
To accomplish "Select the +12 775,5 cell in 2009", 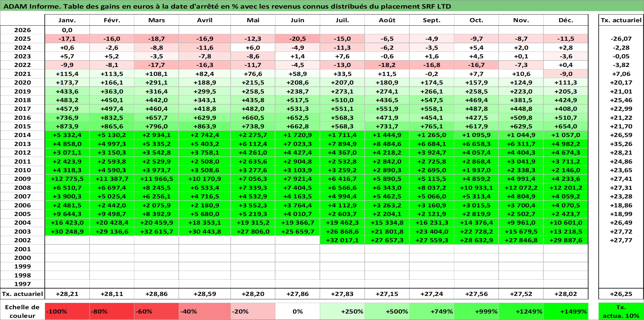I will [x=67, y=179].
